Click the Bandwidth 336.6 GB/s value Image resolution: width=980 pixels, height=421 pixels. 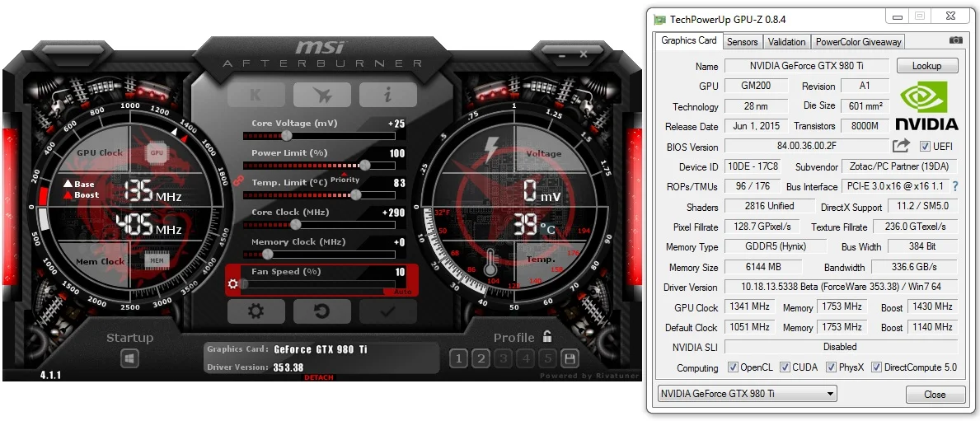914,267
